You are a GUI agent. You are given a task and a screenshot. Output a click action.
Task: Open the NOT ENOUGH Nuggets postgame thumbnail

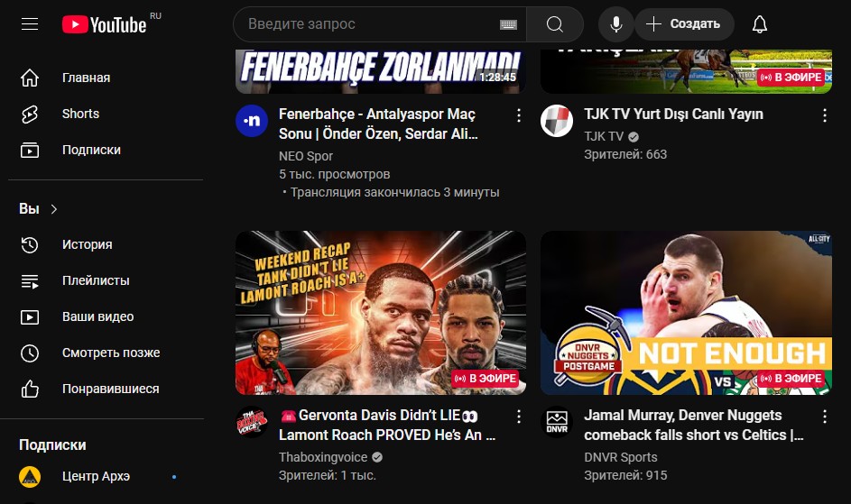[686, 313]
